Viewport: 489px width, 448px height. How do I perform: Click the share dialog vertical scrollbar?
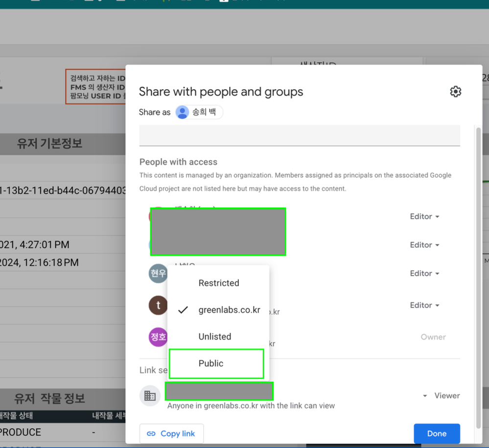pos(478,278)
